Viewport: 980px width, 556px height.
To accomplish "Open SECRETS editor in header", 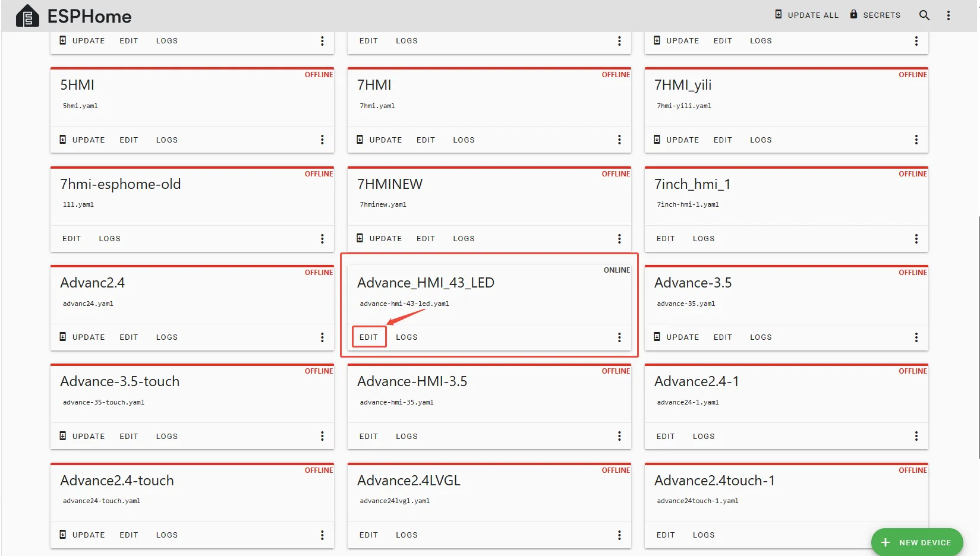I will click(x=875, y=15).
